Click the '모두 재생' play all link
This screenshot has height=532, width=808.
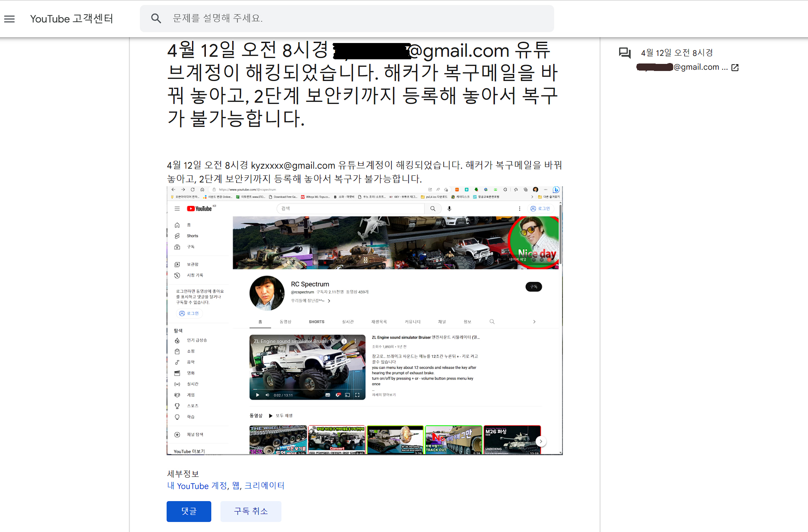pos(281,415)
